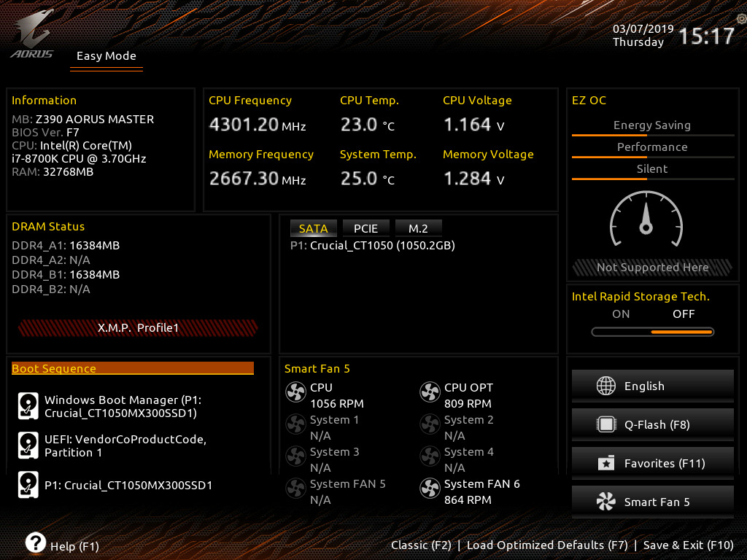Image resolution: width=747 pixels, height=560 pixels.
Task: Open the settings gear icon at top-right
Action: (741, 19)
